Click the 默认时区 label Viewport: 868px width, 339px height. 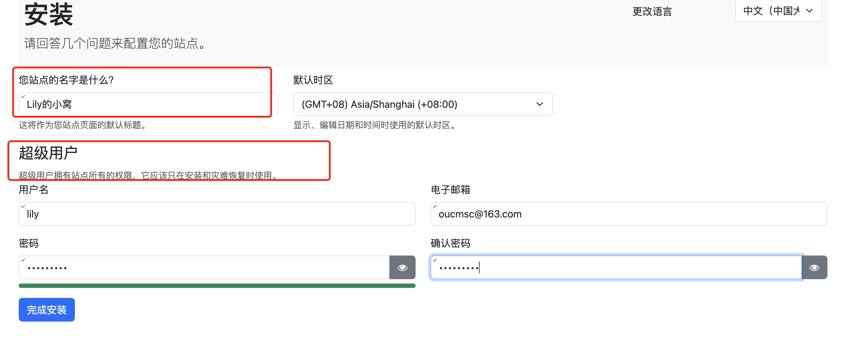pyautogui.click(x=313, y=80)
